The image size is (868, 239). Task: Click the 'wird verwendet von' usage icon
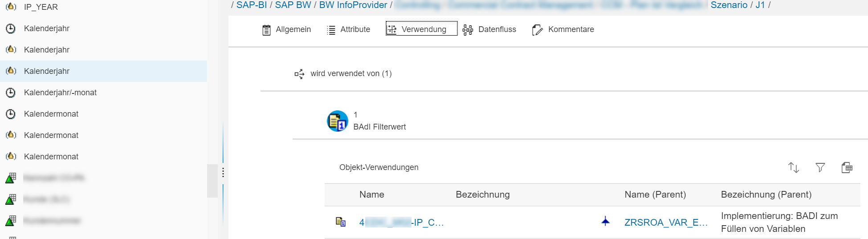(x=299, y=74)
